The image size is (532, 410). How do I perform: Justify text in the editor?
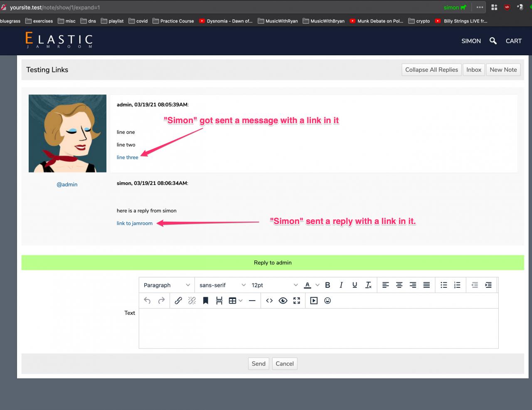426,285
